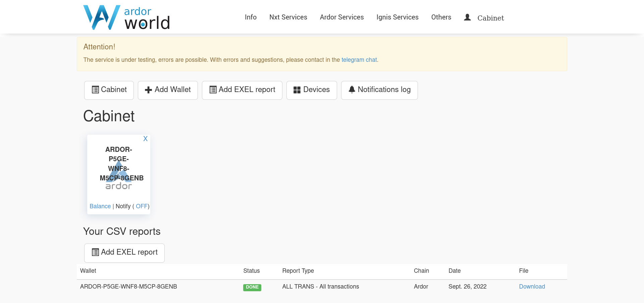Screen dimensions: 644x303
Task: Toggle Notify OFF link on wallet card
Action: (142, 206)
